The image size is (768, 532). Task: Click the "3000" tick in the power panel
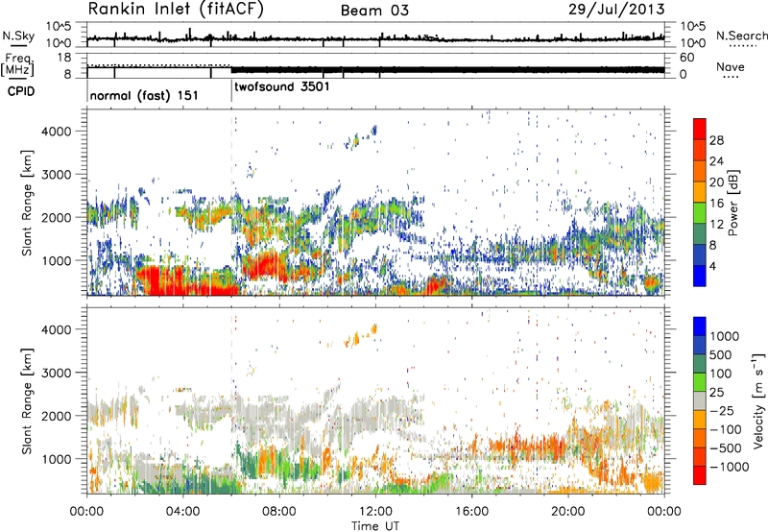click(56, 175)
